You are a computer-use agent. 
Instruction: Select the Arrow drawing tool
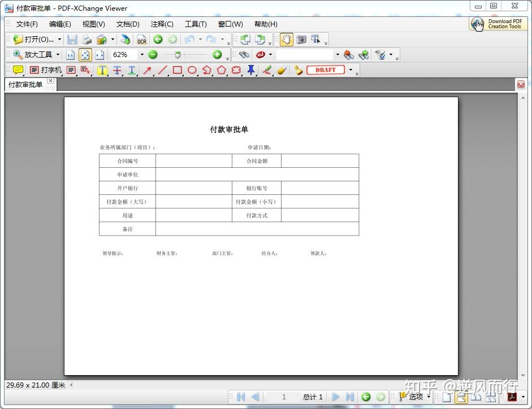[147, 70]
